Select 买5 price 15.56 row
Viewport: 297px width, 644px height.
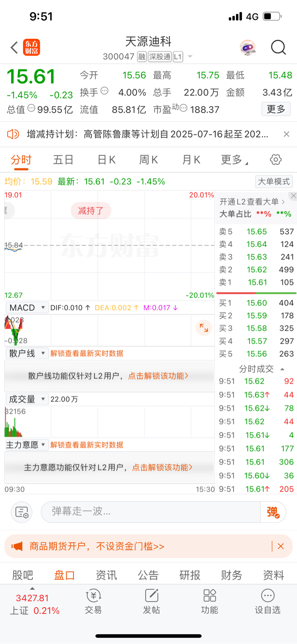pos(256,354)
